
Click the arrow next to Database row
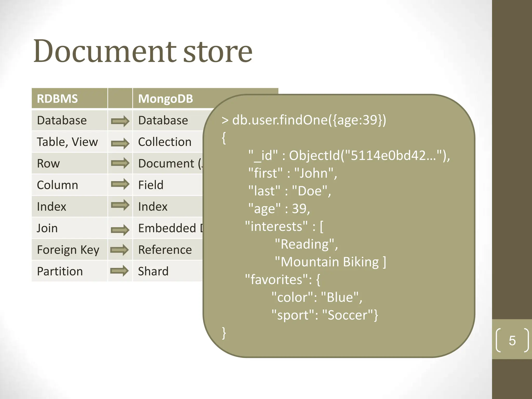coord(120,121)
